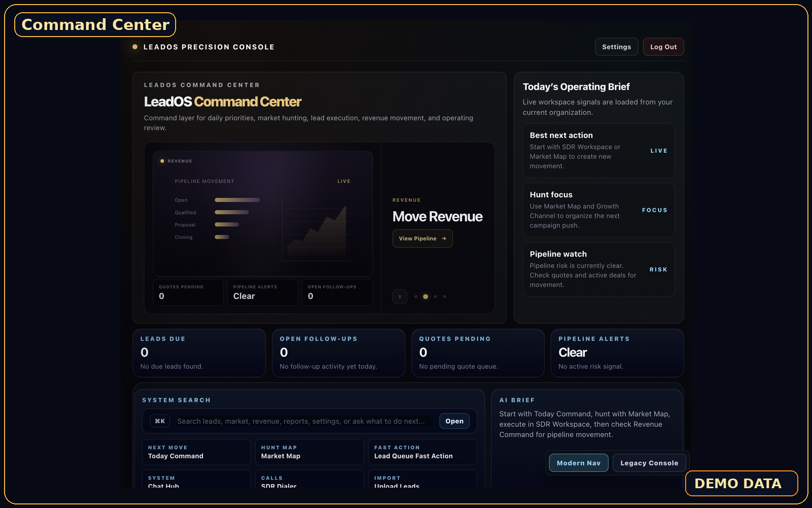Click the LEADOS PRECISION CONSOLE header label
Screen dimensions: 812x508
tap(209, 47)
